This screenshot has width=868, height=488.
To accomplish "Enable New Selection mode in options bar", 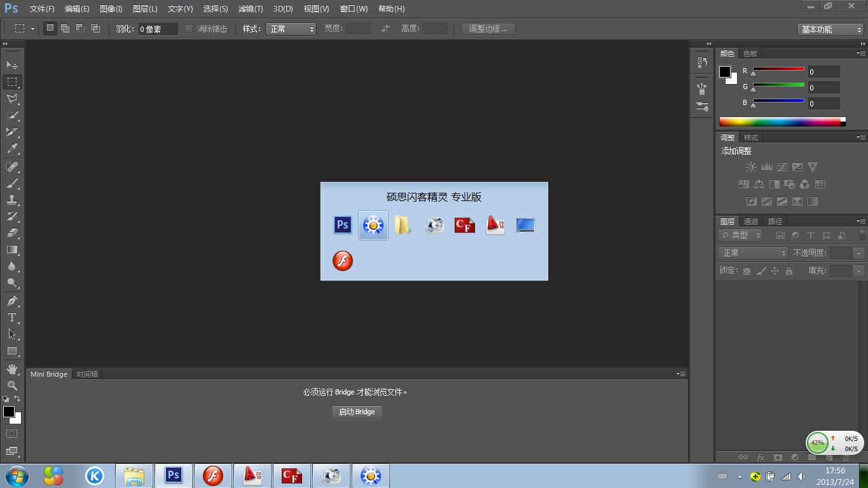I will (x=50, y=29).
